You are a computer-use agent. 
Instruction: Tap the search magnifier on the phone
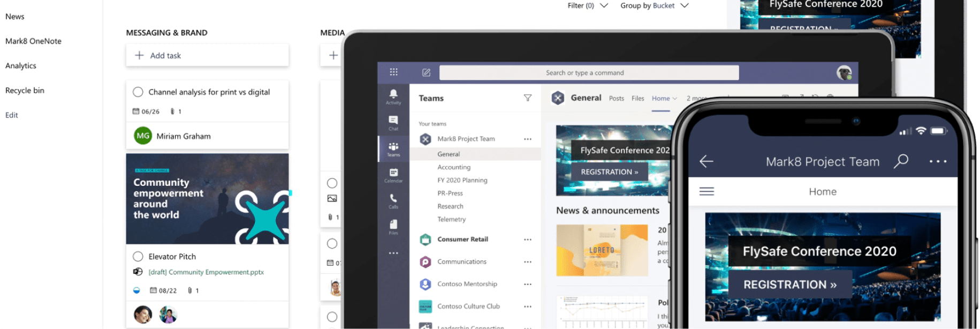coord(901,161)
